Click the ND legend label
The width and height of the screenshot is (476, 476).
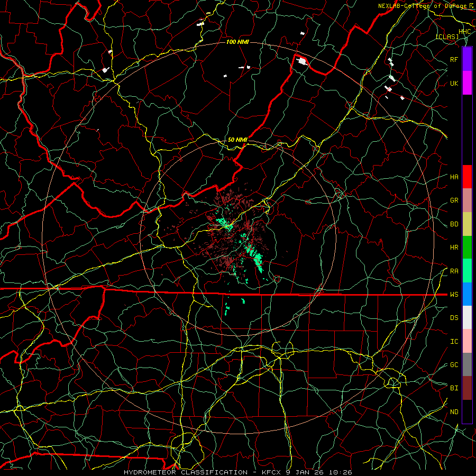(454, 412)
